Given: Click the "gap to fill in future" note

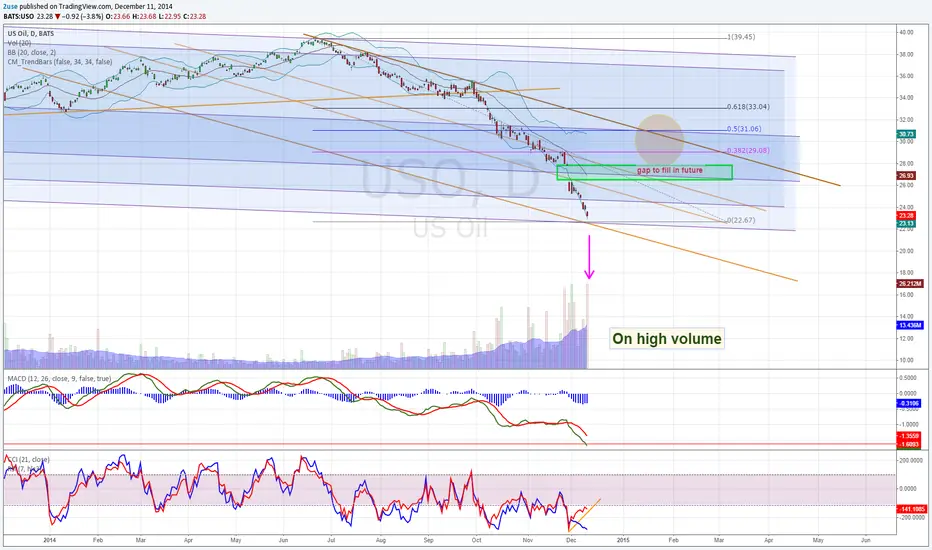Looking at the screenshot, I should click(669, 170).
